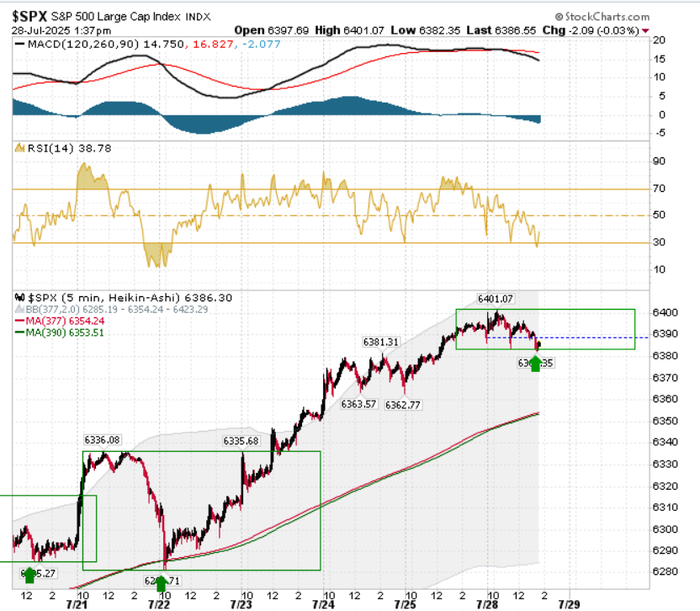
Task: Click the 6381.31 peak price label
Action: click(381, 343)
